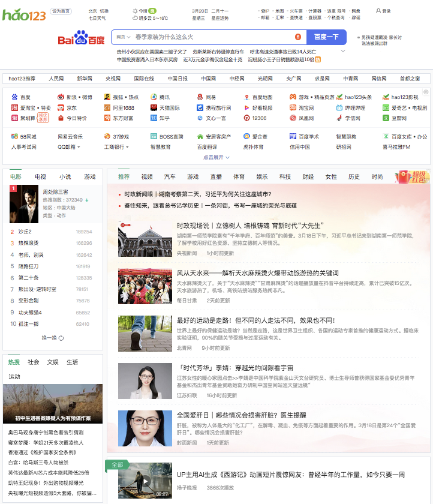Viewport: 433px width, 504px height.
Task: Open the Sohu hotspot icon link
Action: [x=107, y=97]
